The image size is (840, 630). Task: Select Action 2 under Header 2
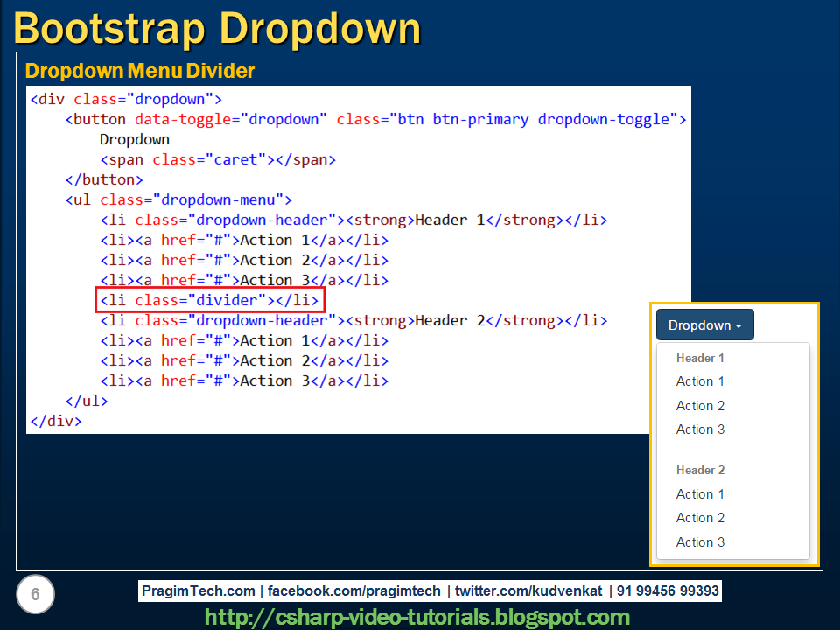point(699,518)
